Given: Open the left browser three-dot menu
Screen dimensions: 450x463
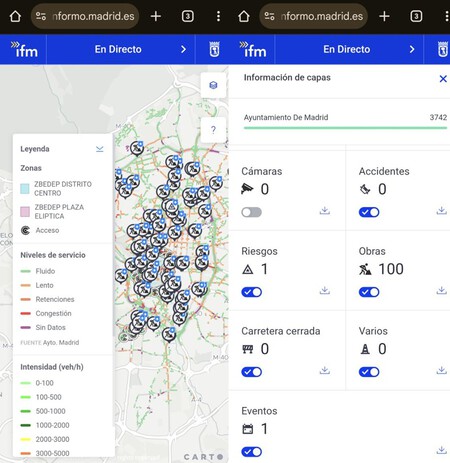Looking at the screenshot, I should coord(218,16).
